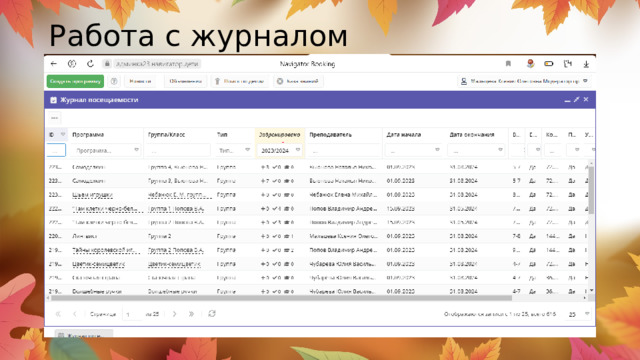Viewport: 640px width, 360px height.
Task: Click the browser address bar
Action: (157, 64)
